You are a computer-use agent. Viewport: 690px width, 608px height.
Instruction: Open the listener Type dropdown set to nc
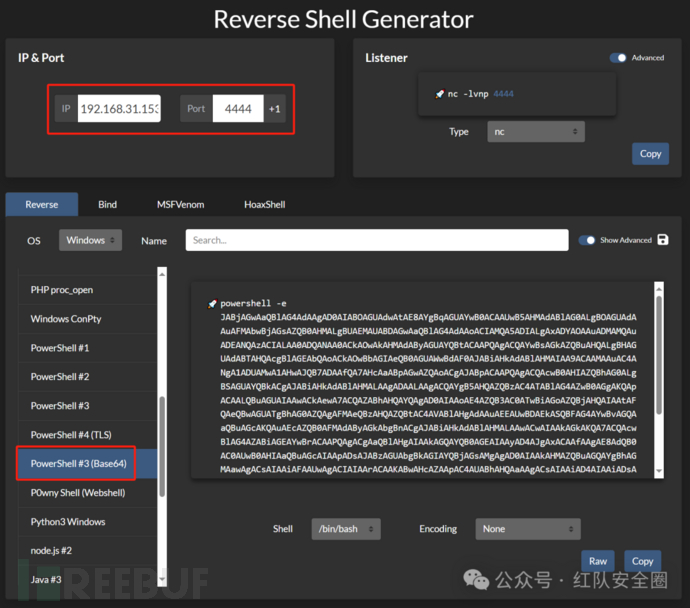click(x=536, y=132)
